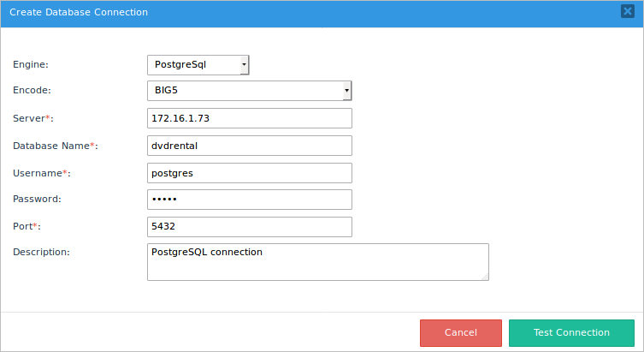Expand the Encode dropdown set to BIG5
The width and height of the screenshot is (644, 352).
[x=250, y=91]
